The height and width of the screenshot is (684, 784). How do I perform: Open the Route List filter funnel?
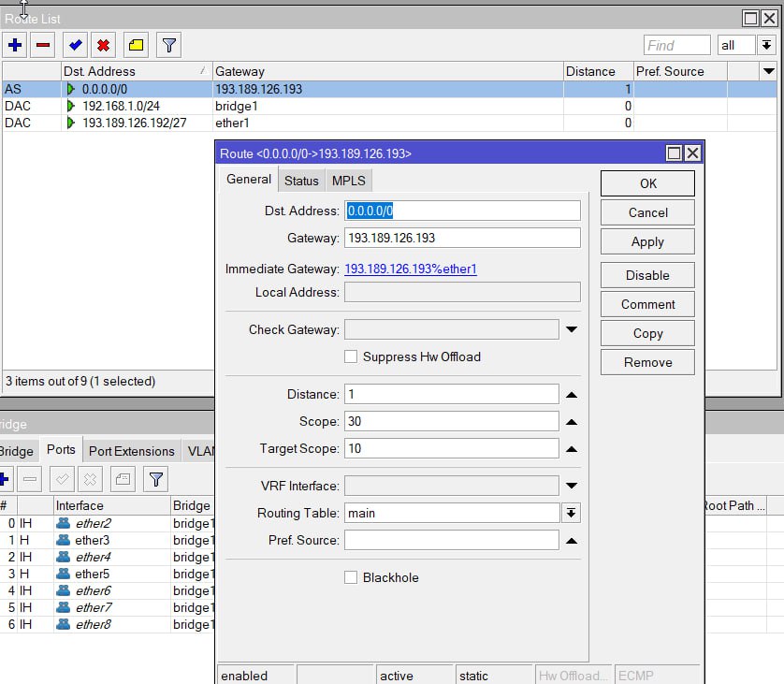(169, 46)
